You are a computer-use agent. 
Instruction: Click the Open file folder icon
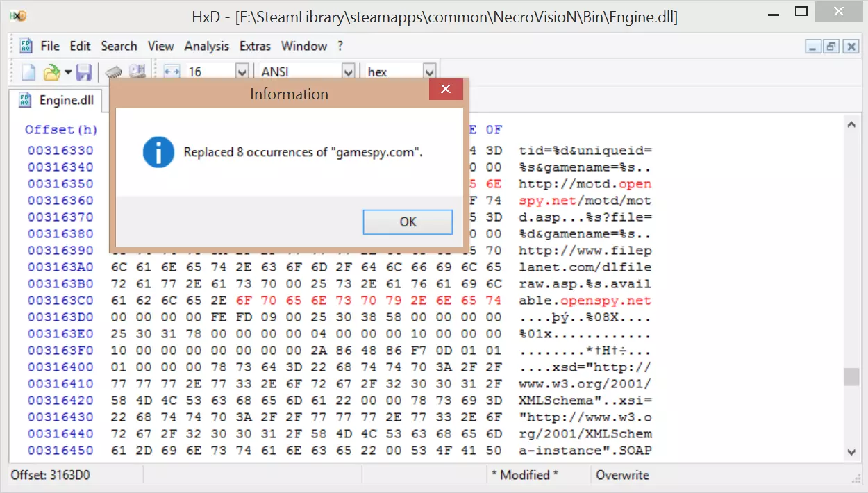[x=51, y=72]
